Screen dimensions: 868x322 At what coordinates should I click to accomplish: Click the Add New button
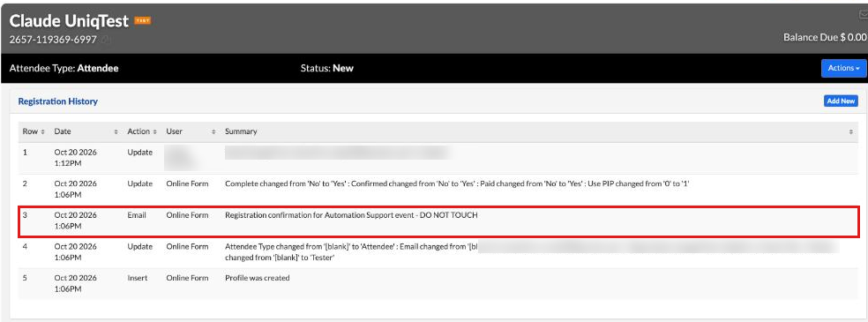coord(841,101)
